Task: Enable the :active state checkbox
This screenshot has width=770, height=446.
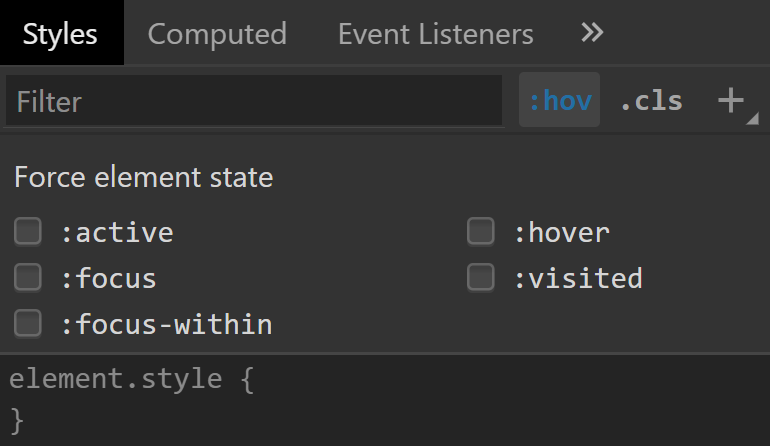Action: coord(28,233)
